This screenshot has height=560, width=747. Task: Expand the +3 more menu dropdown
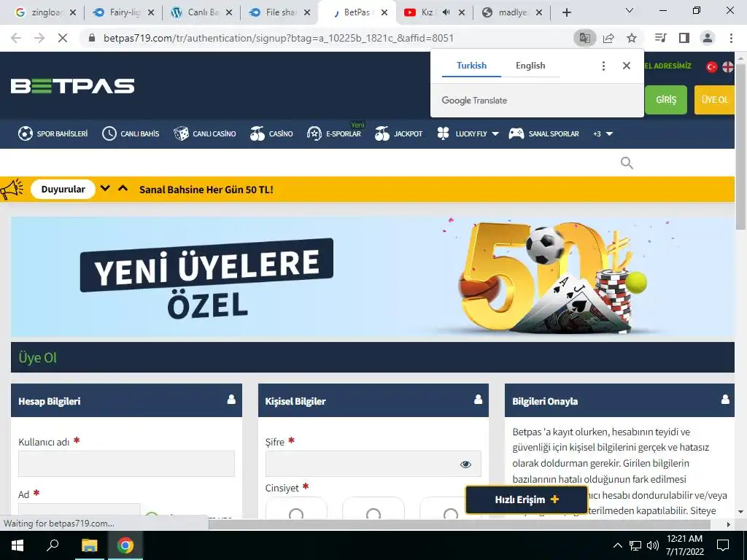(608, 134)
